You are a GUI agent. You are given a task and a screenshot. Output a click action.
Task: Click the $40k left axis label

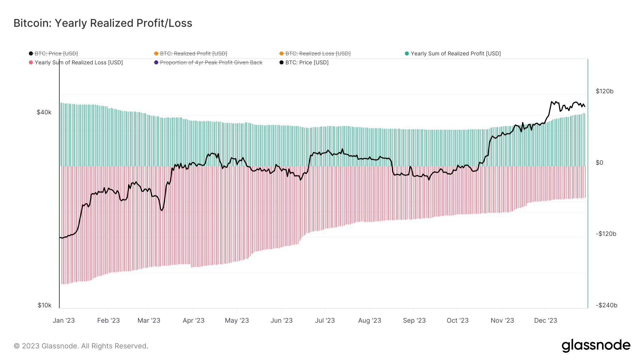[44, 112]
